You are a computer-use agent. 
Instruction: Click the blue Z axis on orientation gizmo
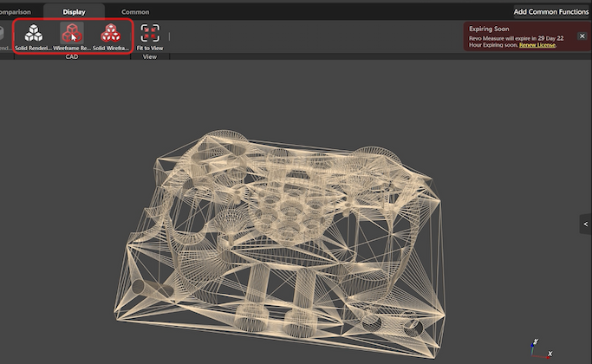tap(531, 342)
